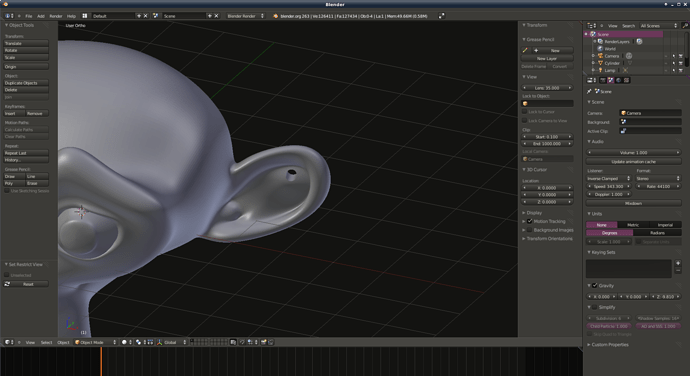The height and width of the screenshot is (376, 690).
Task: Select Metric units option
Action: point(633,225)
